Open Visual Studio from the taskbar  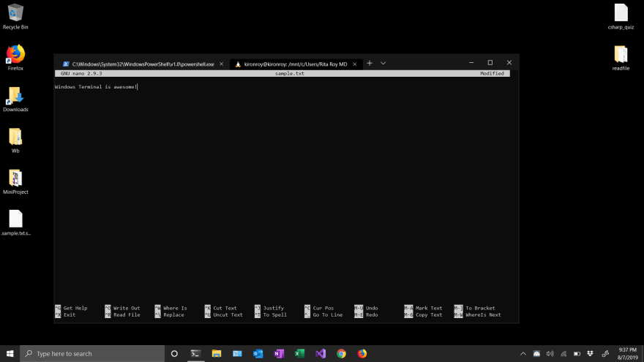[x=321, y=353]
